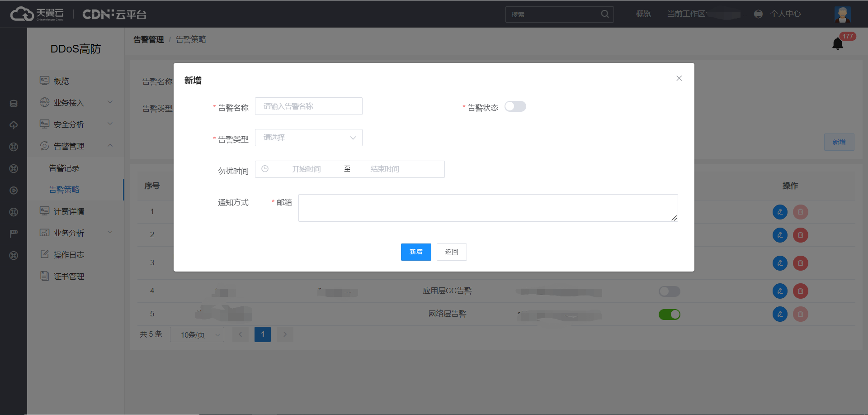Click the search magnifier icon
The image size is (868, 415).
(604, 14)
